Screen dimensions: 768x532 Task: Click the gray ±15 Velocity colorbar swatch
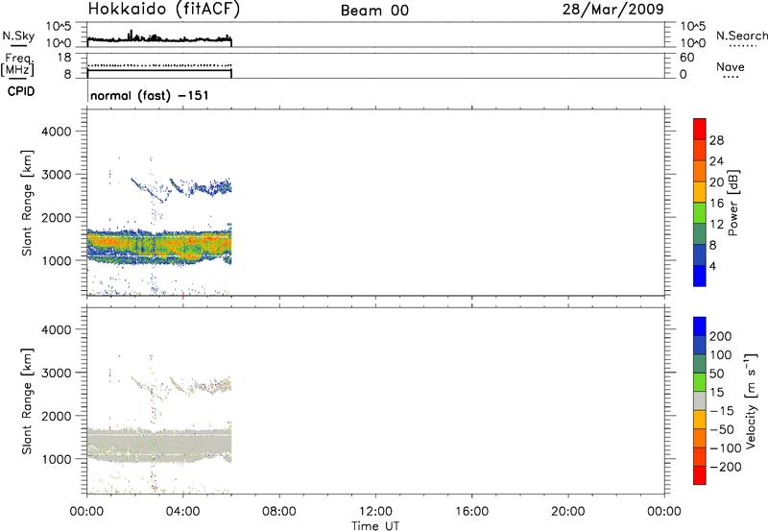(700, 400)
